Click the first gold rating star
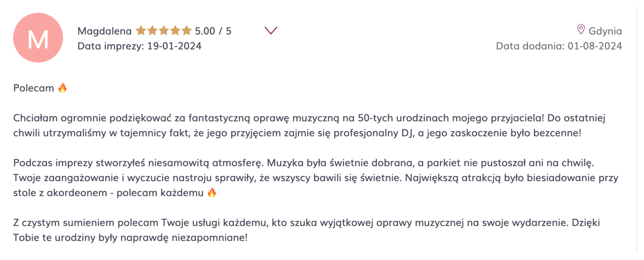644x260 pixels. (x=141, y=31)
